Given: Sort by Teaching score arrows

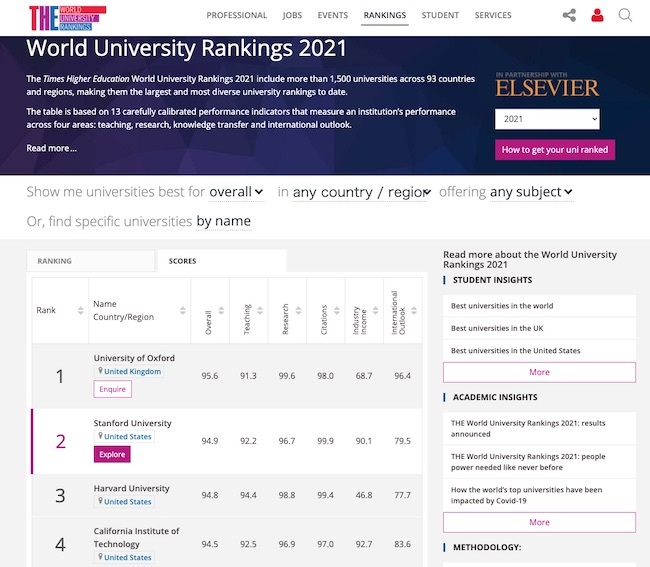Looking at the screenshot, I should [260, 310].
